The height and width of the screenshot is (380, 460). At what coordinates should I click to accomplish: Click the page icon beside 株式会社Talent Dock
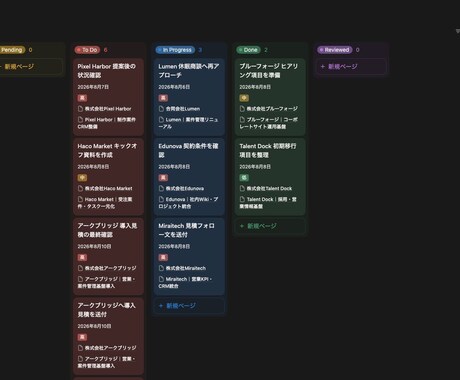pos(242,188)
